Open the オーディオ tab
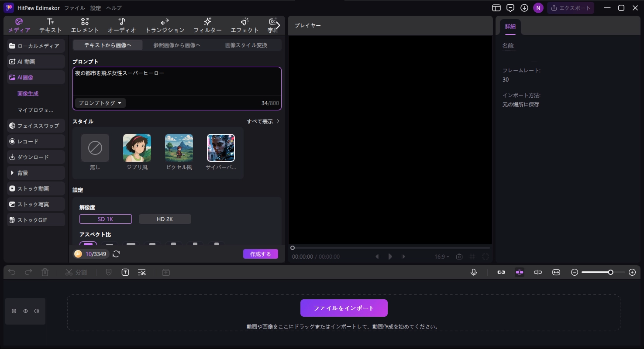This screenshot has height=349, width=644. click(x=122, y=26)
